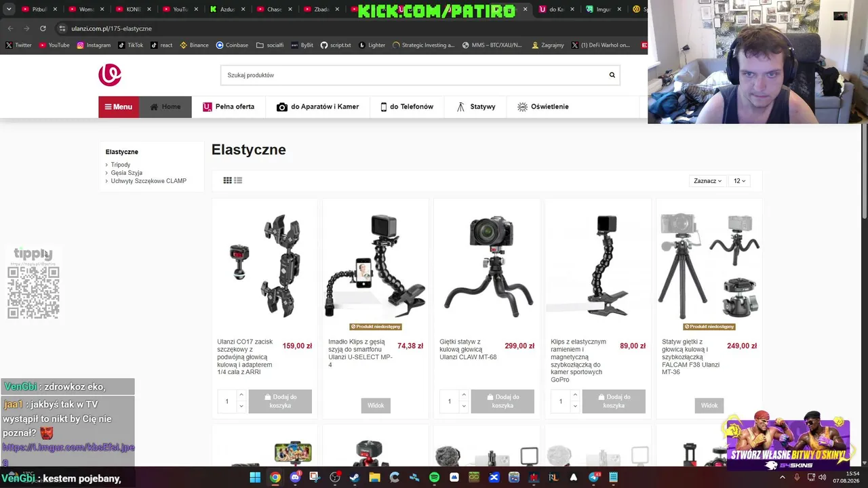Switch to the Pitbull YouTube tab
Viewport: 868px width, 488px height.
[39, 9]
